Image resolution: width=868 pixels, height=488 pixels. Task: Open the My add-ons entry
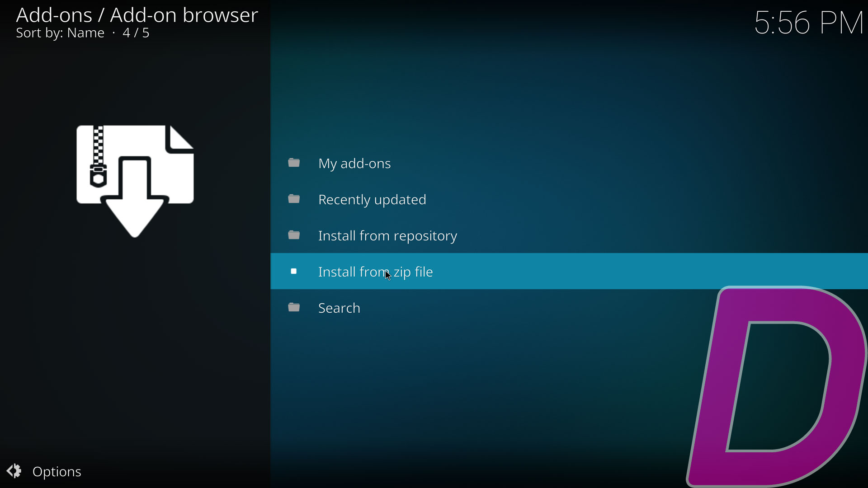point(569,163)
